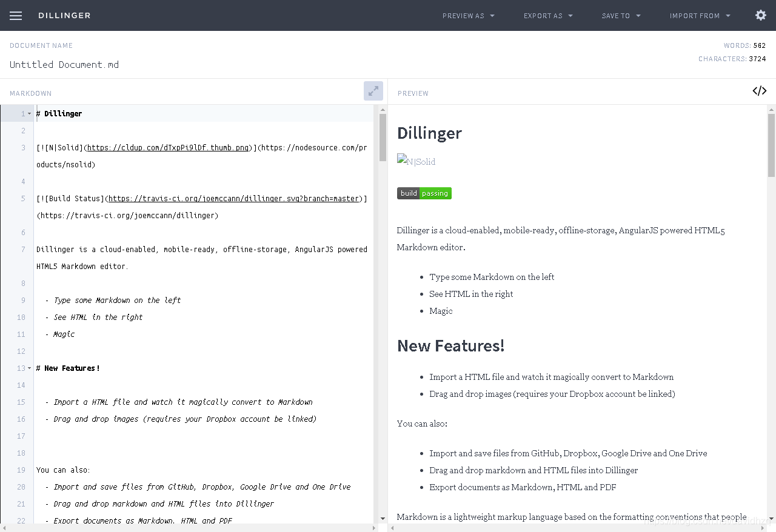Open the hamburger sidebar menu
This screenshot has height=532, width=776.
point(16,16)
